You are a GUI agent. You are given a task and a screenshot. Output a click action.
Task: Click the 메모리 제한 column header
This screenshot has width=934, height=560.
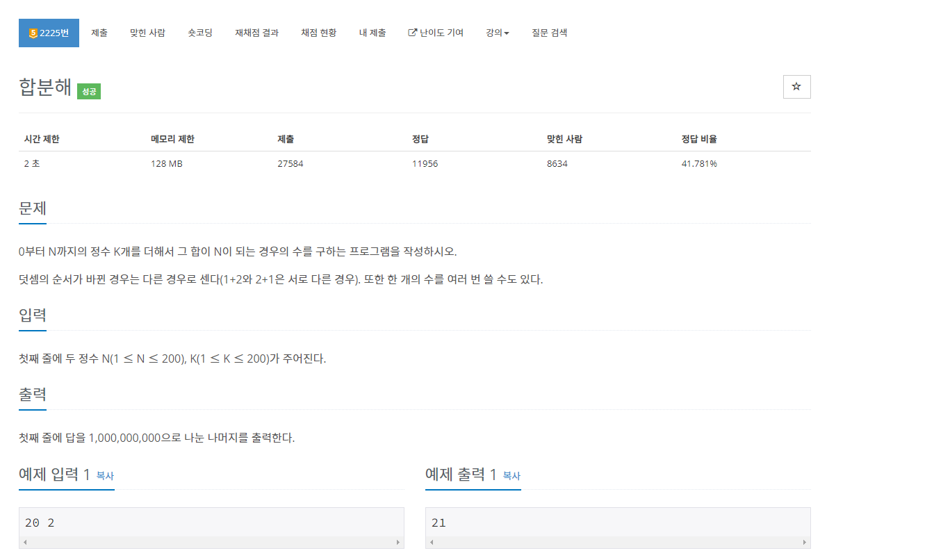tap(172, 139)
